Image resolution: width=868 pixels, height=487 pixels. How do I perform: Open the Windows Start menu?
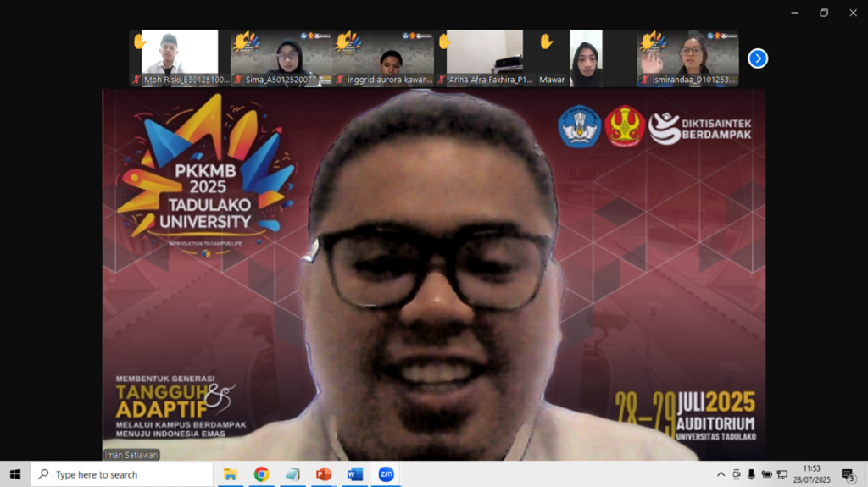(x=15, y=474)
